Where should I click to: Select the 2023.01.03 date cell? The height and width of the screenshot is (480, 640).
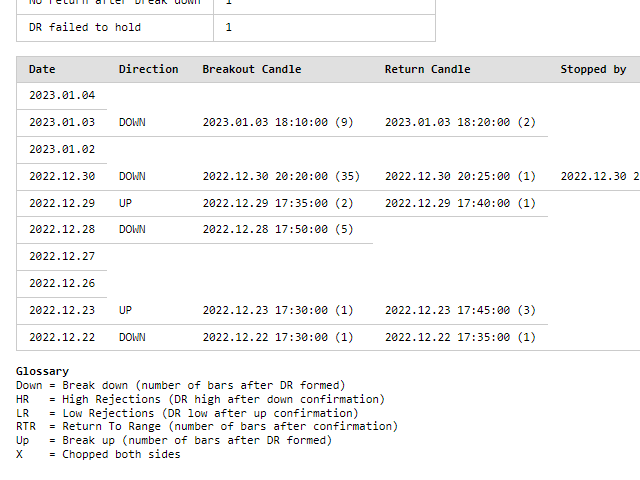click(x=62, y=123)
